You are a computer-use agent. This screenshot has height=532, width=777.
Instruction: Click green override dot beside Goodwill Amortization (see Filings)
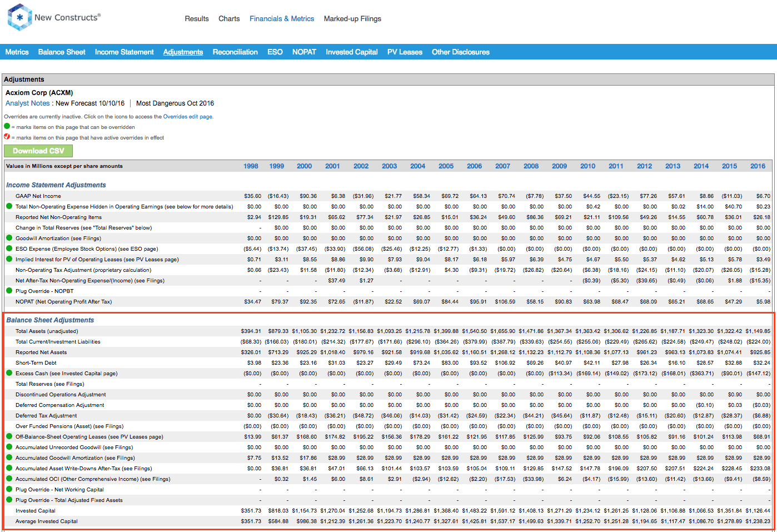coord(9,238)
